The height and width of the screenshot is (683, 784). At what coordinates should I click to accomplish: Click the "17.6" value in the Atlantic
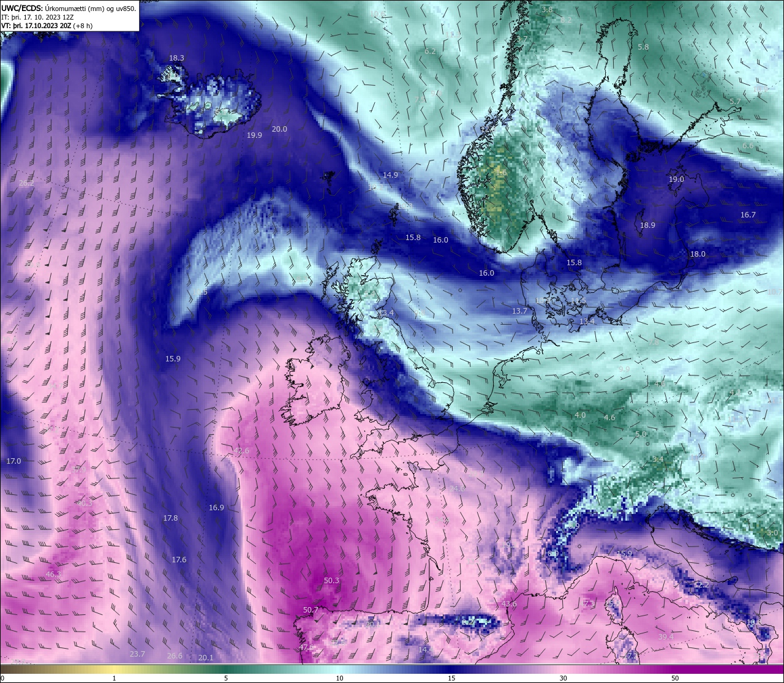pos(179,560)
